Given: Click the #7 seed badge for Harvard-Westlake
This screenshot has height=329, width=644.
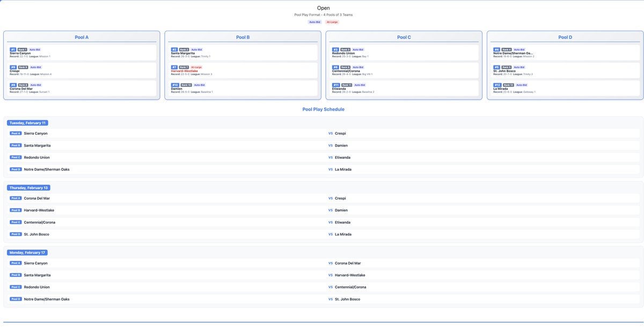Looking at the screenshot, I should tap(174, 67).
